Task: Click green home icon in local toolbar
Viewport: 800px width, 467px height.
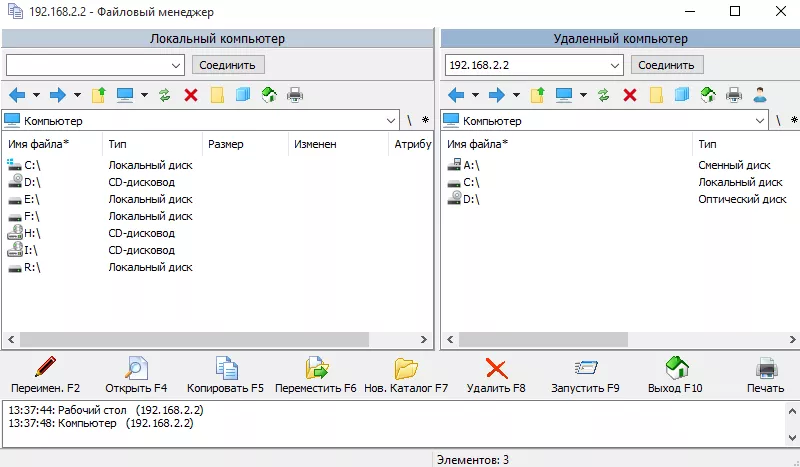Action: [x=269, y=95]
